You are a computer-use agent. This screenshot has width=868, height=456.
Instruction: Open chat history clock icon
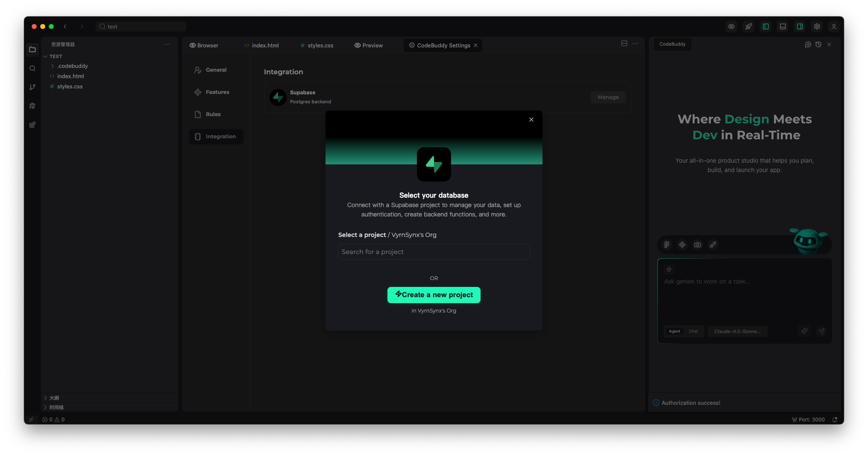point(818,44)
